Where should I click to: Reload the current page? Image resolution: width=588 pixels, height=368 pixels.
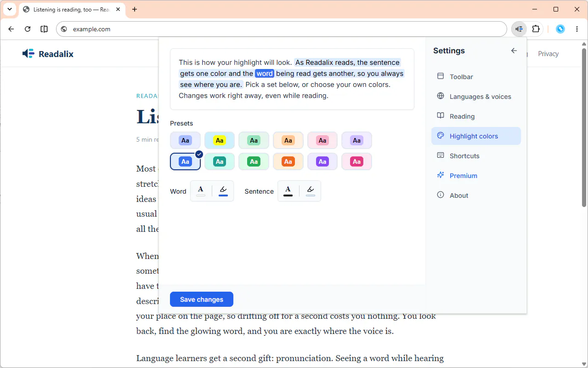[28, 29]
